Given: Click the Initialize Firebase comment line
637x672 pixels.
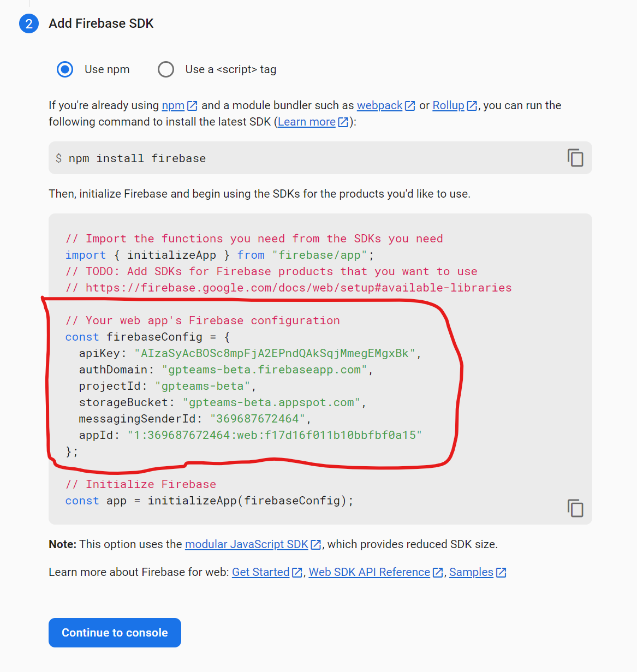Looking at the screenshot, I should tap(141, 484).
